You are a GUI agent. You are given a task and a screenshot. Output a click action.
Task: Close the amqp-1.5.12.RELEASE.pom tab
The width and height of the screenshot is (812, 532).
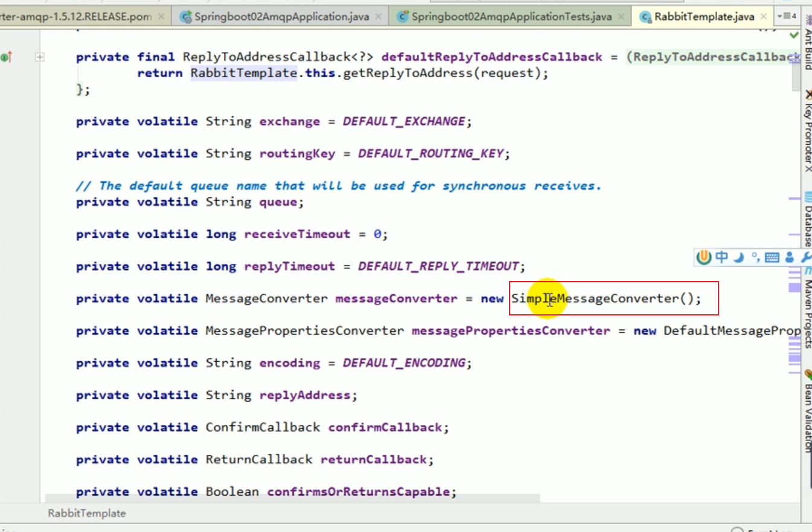pos(161,17)
